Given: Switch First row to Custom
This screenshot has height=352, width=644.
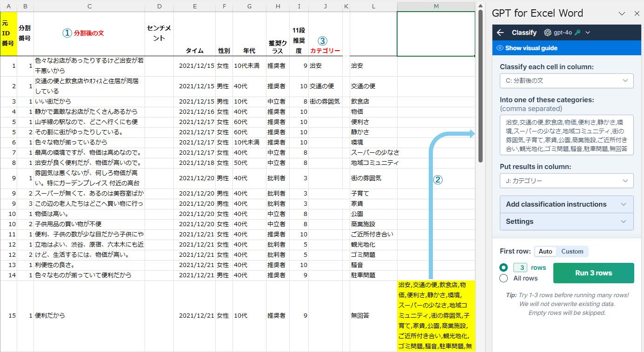Looking at the screenshot, I should tap(572, 251).
